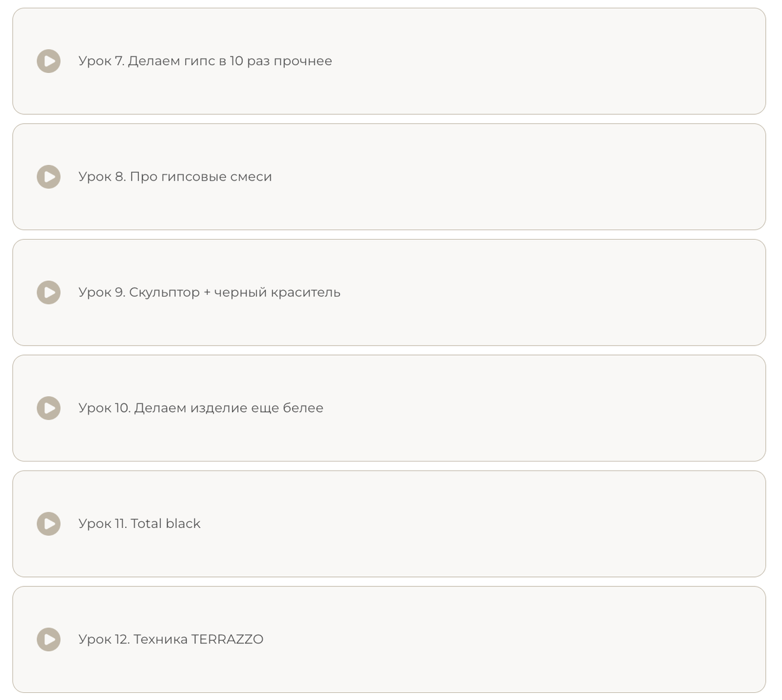The height and width of the screenshot is (700, 782).
Task: Click the 'Урок 11. Total black' title text
Action: tap(139, 524)
